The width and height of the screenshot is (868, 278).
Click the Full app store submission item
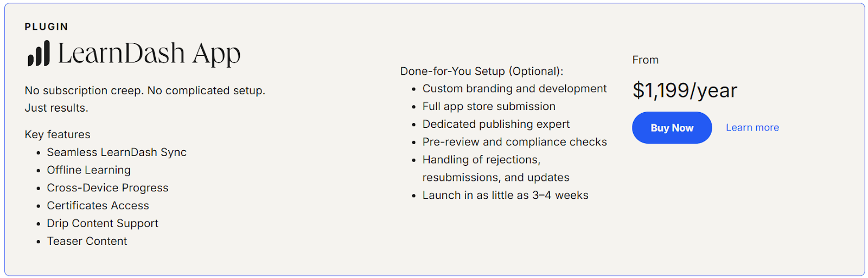pos(489,107)
